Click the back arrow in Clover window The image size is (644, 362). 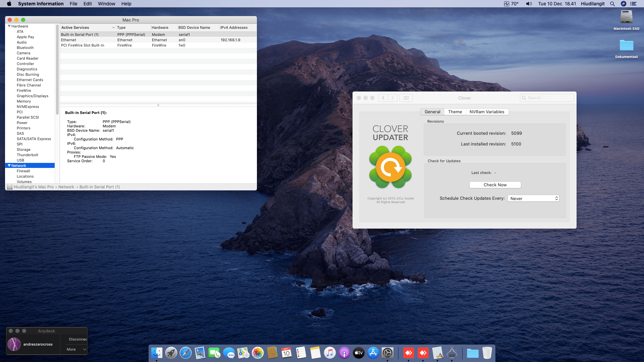[383, 98]
